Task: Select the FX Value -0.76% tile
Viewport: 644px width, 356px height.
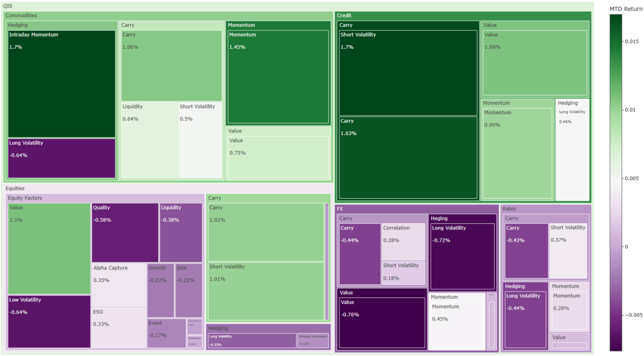Action: [382, 323]
